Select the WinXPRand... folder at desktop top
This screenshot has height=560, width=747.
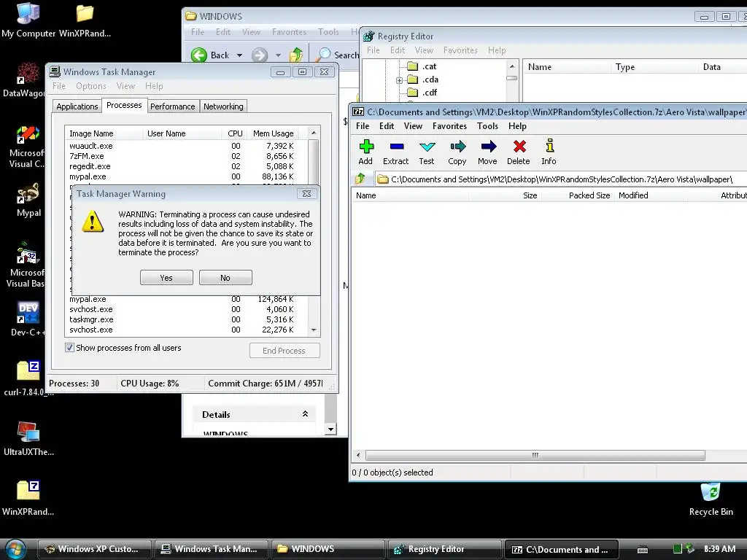[85, 20]
